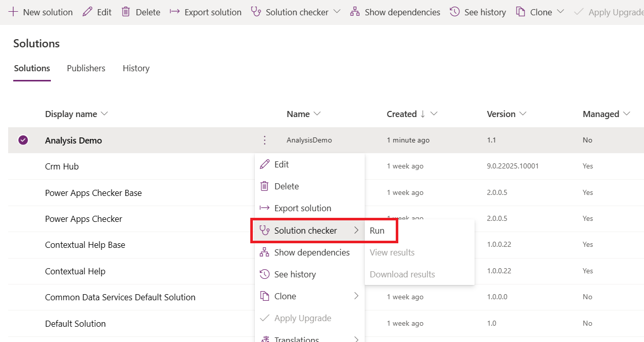Open See history via the clock icon
This screenshot has height=342, width=644.
click(454, 12)
